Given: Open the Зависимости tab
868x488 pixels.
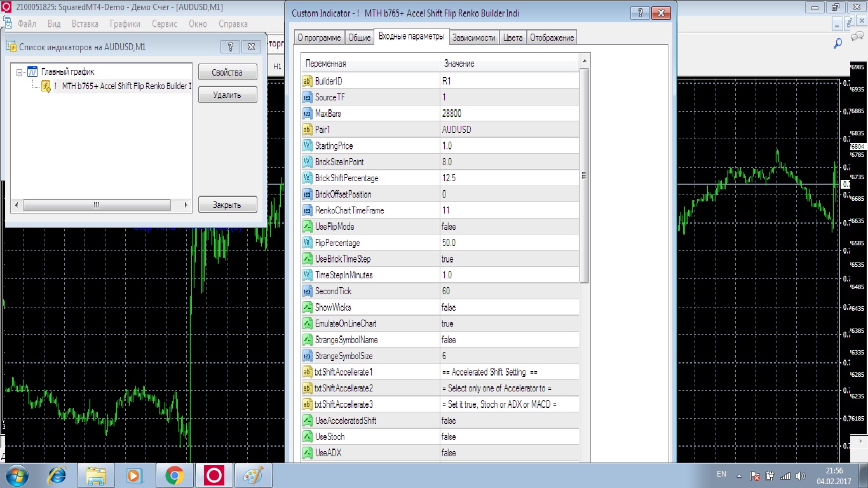Looking at the screenshot, I should pyautogui.click(x=473, y=37).
